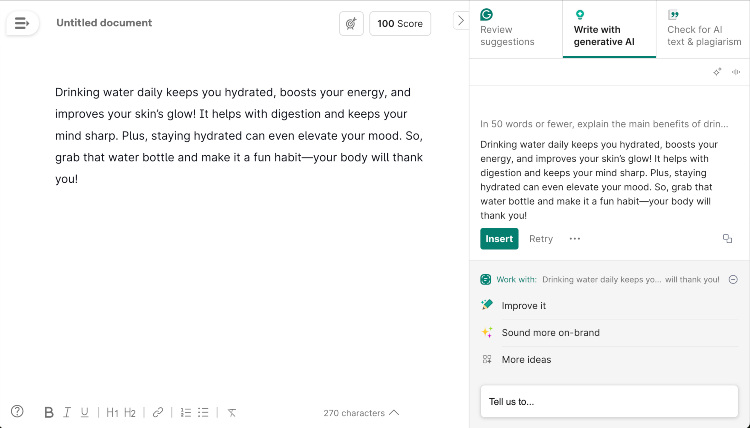Create a bulleted list
The image size is (750, 428).
[x=203, y=412]
